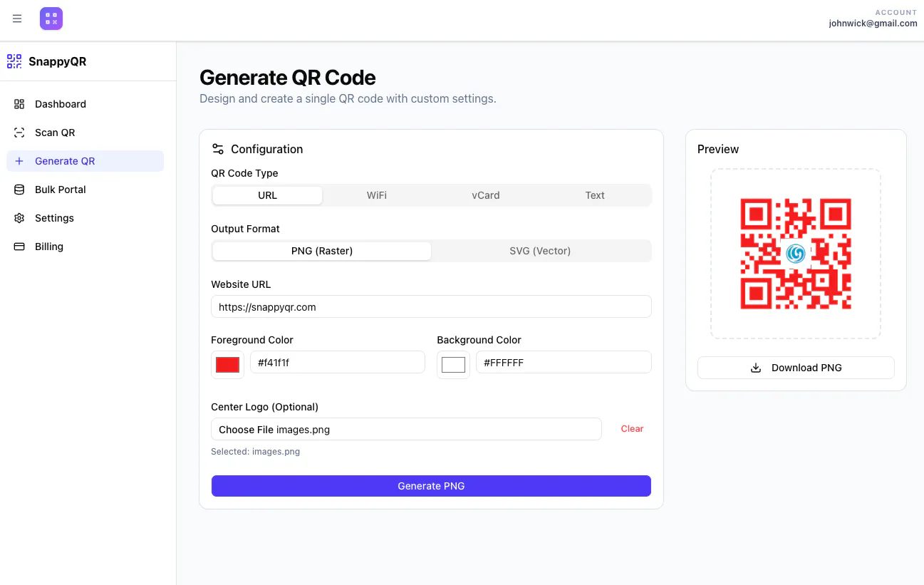Click the QR code preview image
Screen dimensions: 924x585
pos(796,254)
